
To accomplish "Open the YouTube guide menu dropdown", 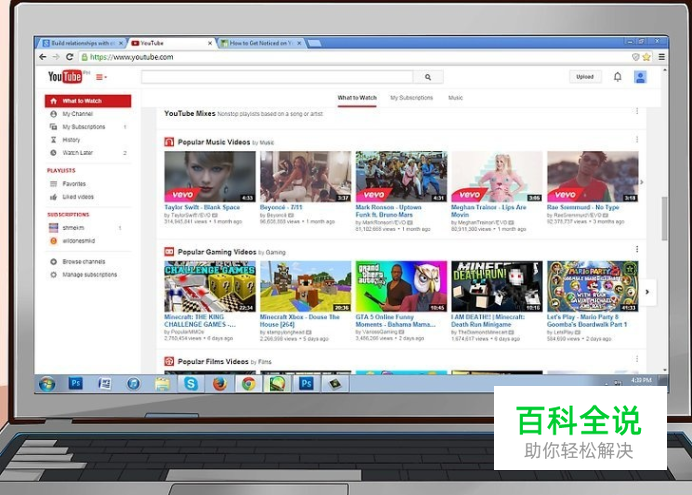I will click(102, 77).
